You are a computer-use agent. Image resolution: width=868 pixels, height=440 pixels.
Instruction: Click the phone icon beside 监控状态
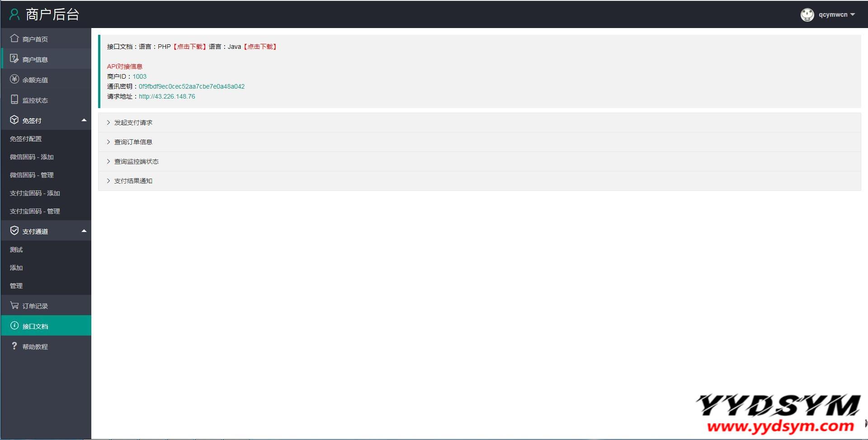pos(14,99)
